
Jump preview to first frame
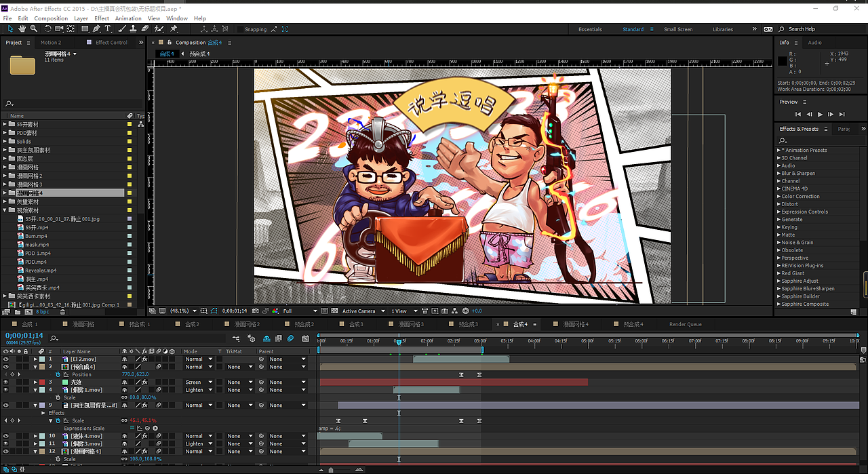point(798,115)
